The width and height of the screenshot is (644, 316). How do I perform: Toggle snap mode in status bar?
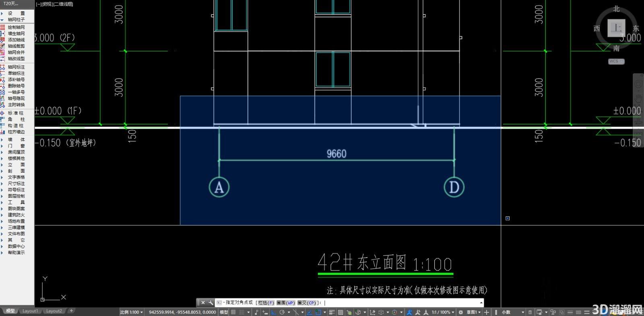(x=242, y=312)
